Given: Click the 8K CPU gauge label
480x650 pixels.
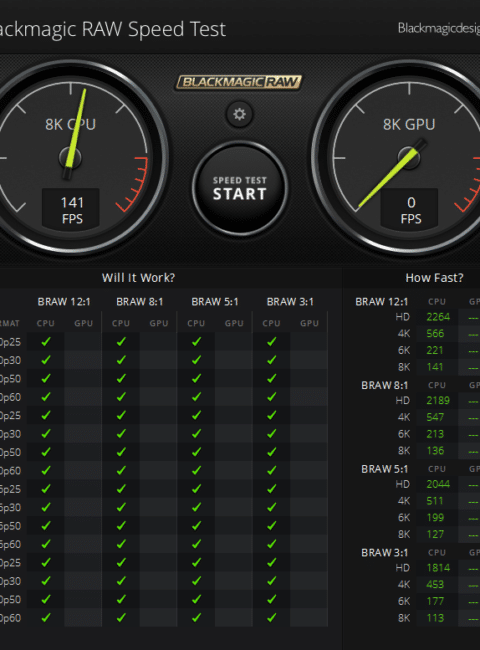Looking at the screenshot, I should [70, 124].
